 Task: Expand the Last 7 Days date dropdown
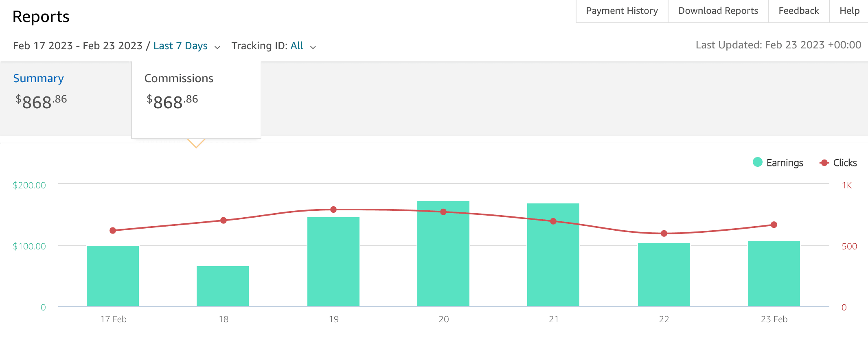180,46
